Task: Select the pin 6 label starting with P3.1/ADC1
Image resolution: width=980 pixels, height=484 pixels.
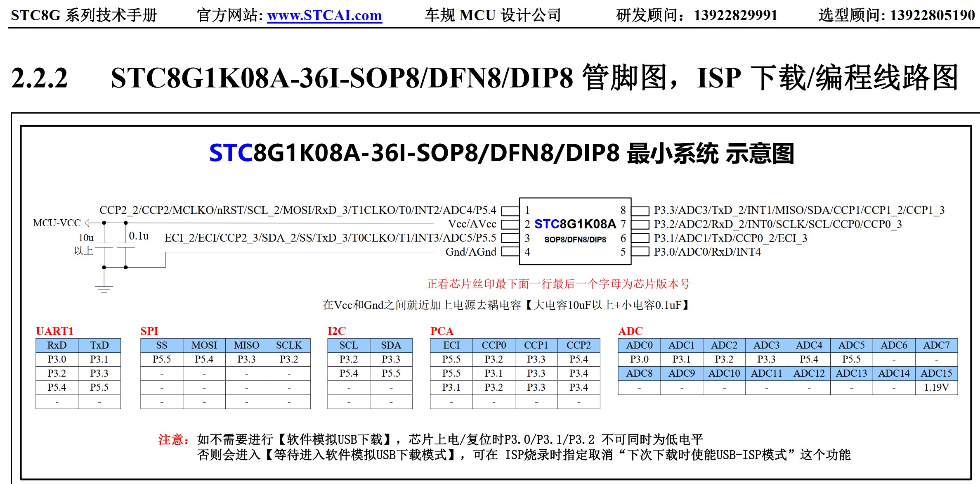Action: point(730,238)
